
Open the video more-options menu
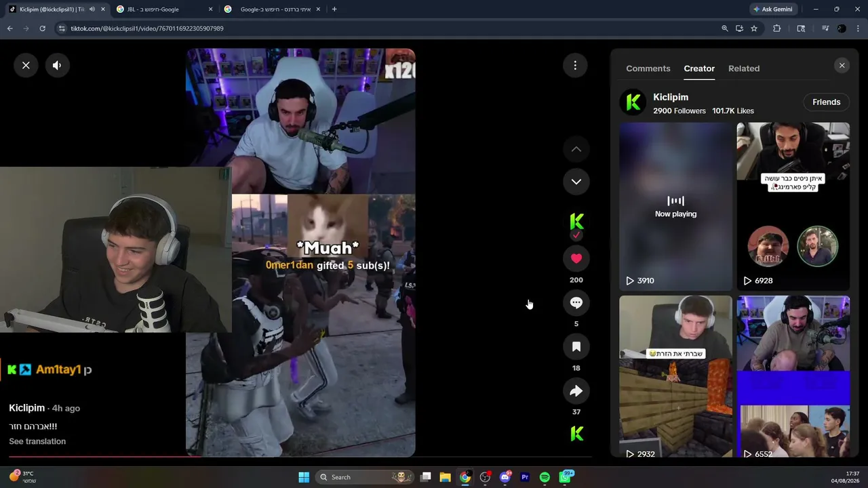[x=575, y=65]
